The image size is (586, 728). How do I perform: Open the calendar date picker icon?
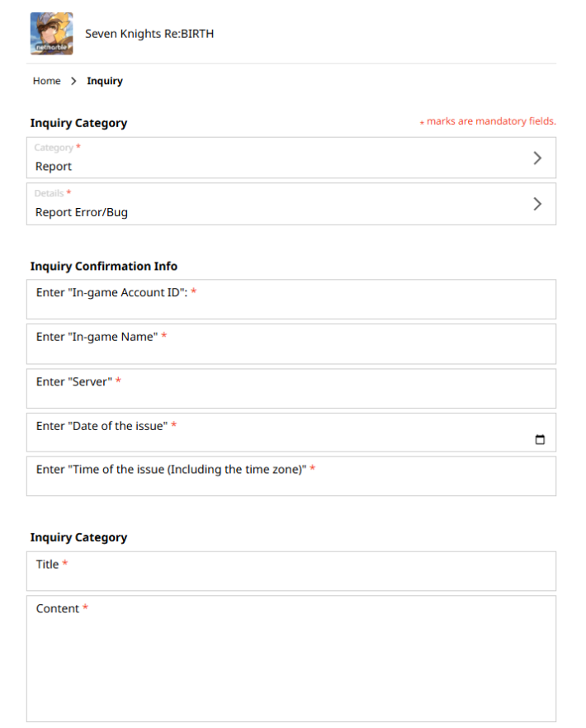tap(540, 439)
